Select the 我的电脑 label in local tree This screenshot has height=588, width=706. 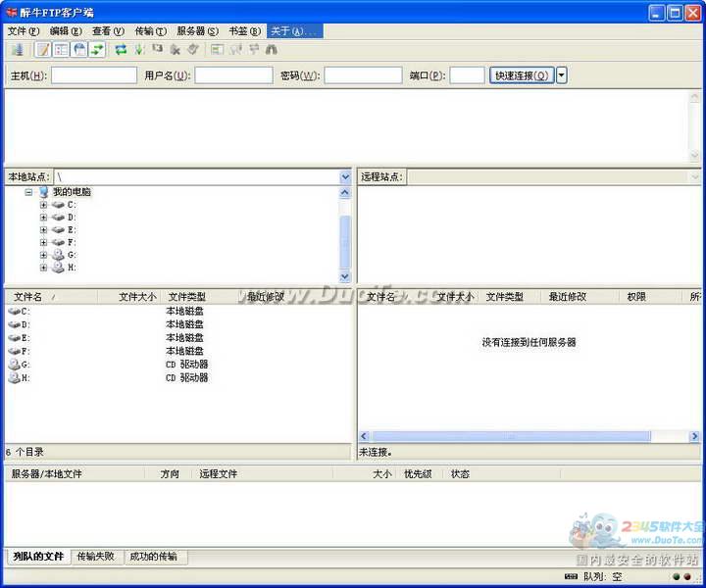[x=72, y=192]
